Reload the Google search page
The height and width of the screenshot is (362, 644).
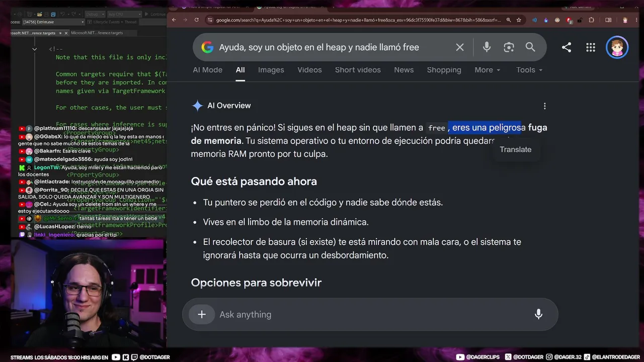tap(196, 20)
